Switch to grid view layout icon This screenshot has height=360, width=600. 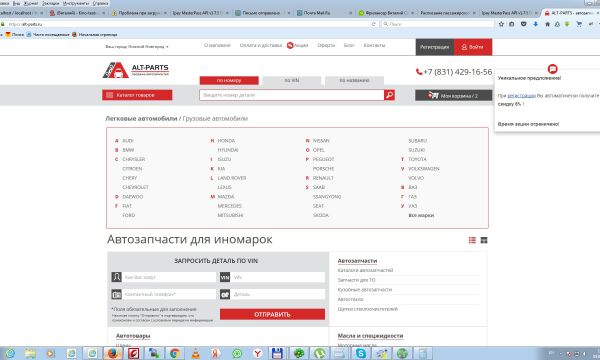point(484,240)
